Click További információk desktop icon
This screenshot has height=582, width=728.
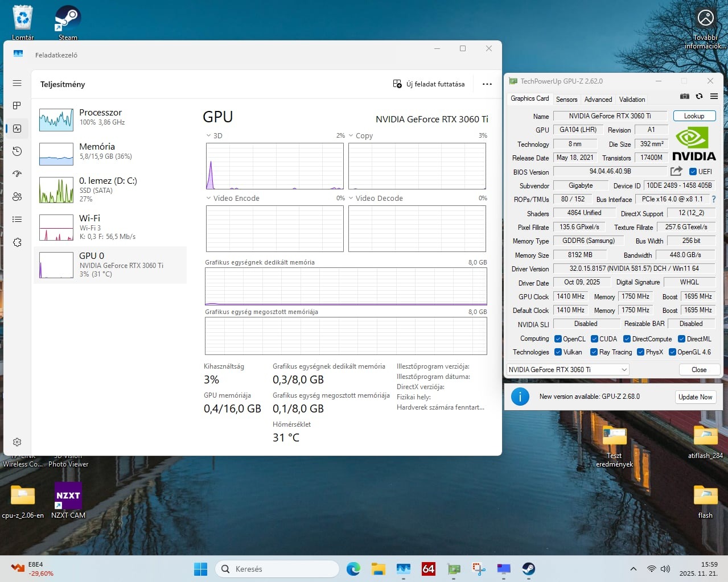[705, 27]
